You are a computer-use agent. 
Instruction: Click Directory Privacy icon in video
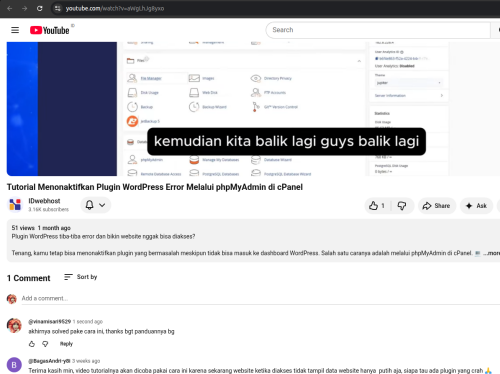(x=256, y=78)
